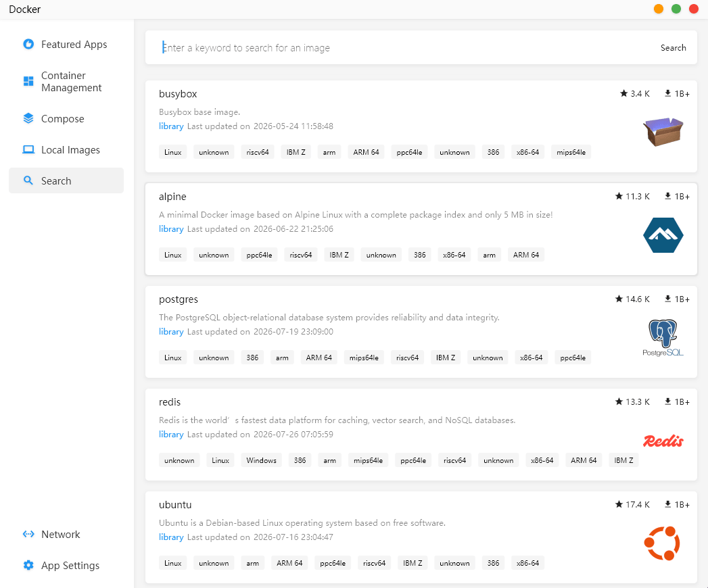Click the Linux tag on redis card

pos(220,460)
